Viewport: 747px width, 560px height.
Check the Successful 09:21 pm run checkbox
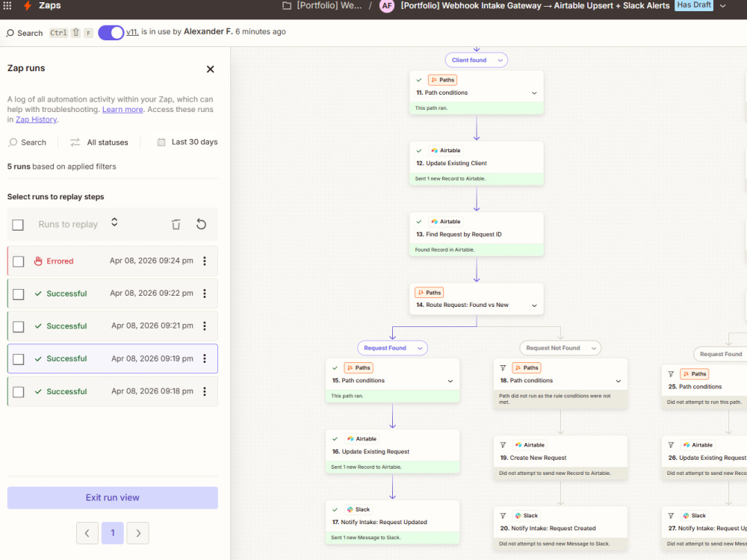tap(18, 327)
